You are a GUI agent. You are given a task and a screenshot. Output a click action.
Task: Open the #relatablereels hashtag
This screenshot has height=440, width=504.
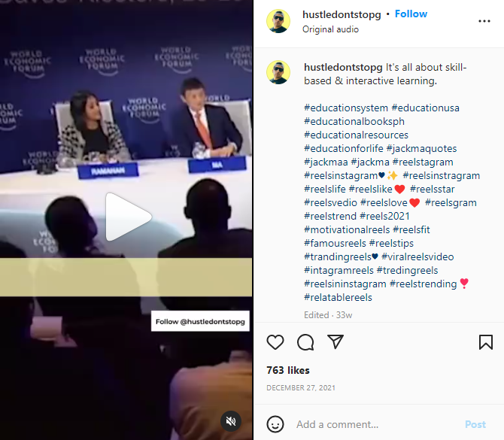coord(339,297)
